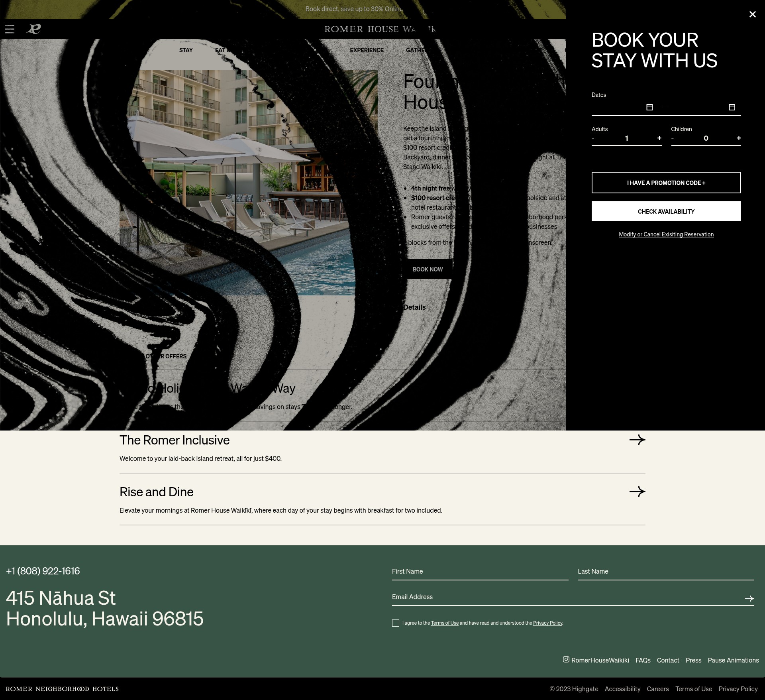Open the Stay menu item
765x700 pixels.
coord(186,50)
